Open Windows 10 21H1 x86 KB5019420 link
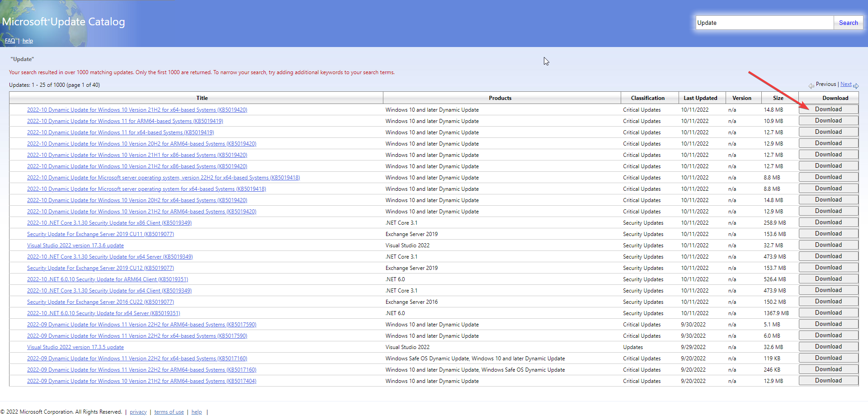The width and height of the screenshot is (868, 420). coord(137,155)
